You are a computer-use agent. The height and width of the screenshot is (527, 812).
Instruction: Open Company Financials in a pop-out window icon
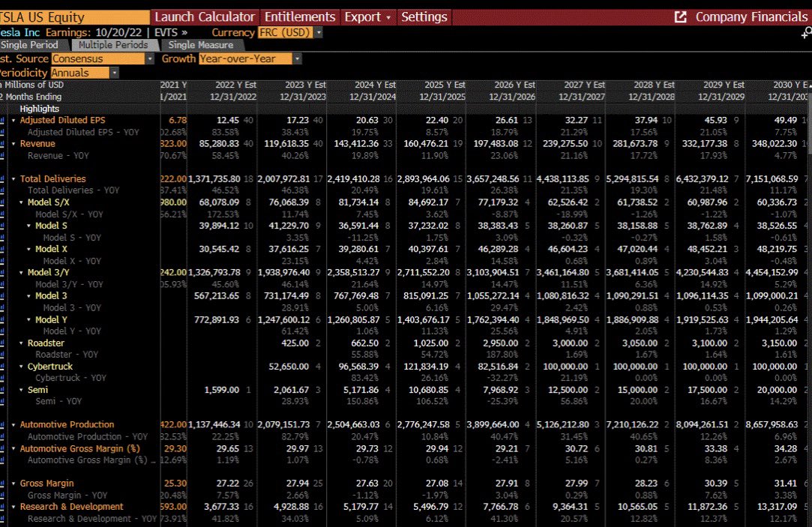point(681,17)
